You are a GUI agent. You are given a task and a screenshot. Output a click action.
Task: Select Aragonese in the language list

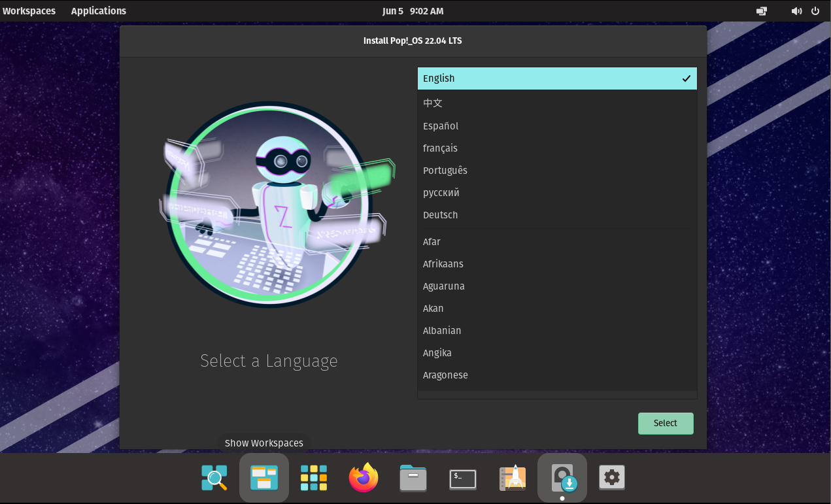(557, 375)
